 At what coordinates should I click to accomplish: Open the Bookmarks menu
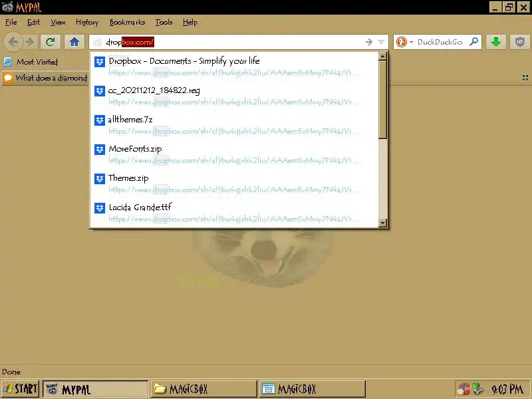tap(127, 23)
